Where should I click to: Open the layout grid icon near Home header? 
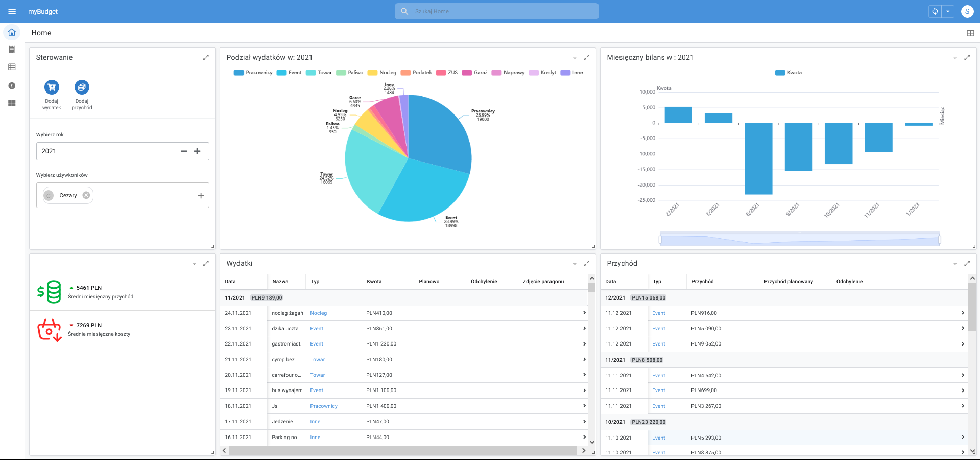click(969, 32)
